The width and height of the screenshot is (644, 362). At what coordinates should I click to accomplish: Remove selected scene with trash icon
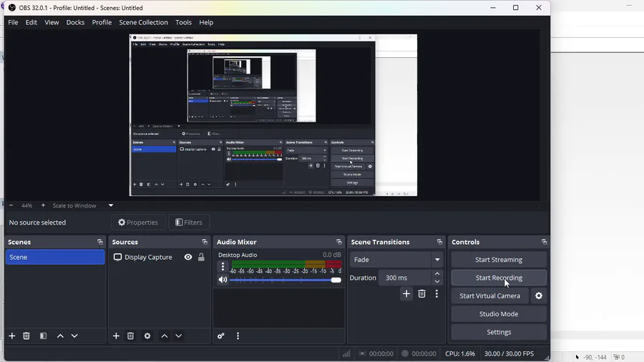pos(26,336)
